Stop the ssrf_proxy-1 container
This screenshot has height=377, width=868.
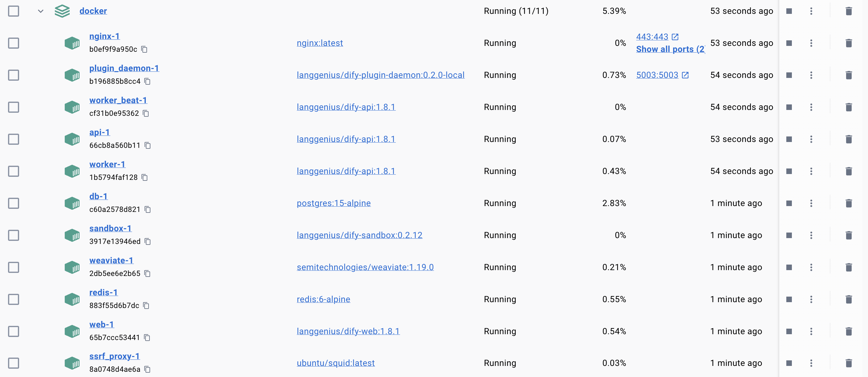click(x=789, y=363)
